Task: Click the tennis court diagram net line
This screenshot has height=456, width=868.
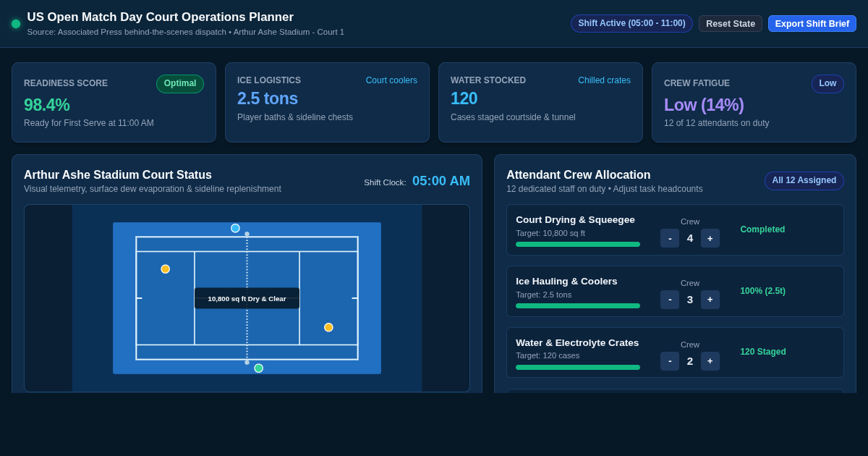Action: [x=247, y=298]
